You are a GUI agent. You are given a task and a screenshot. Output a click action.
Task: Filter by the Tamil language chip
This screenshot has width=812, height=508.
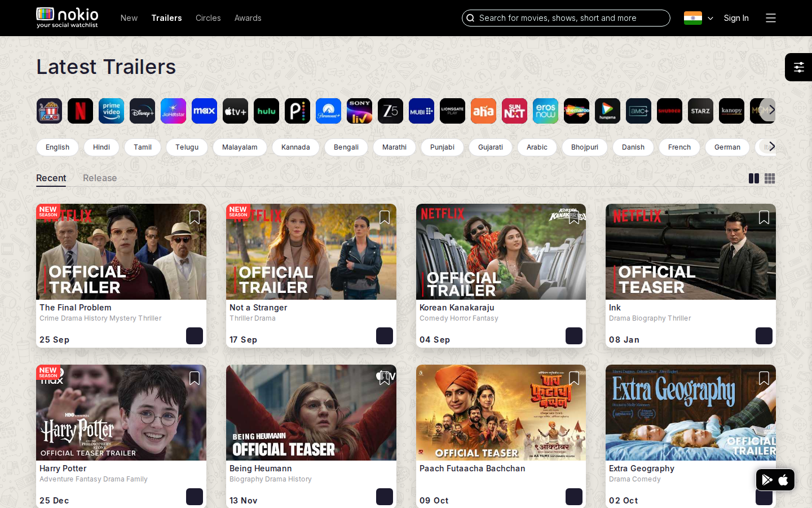pos(143,147)
